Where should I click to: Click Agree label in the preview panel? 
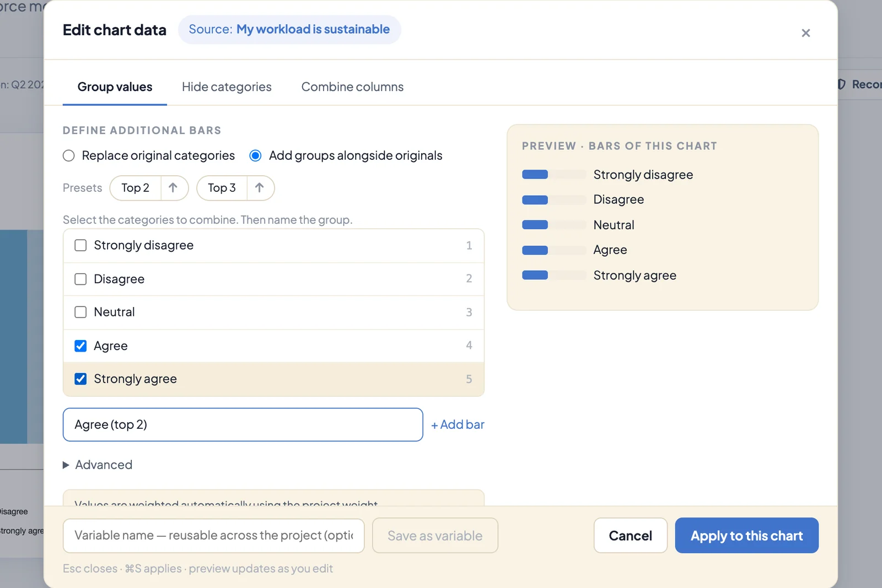tap(610, 250)
